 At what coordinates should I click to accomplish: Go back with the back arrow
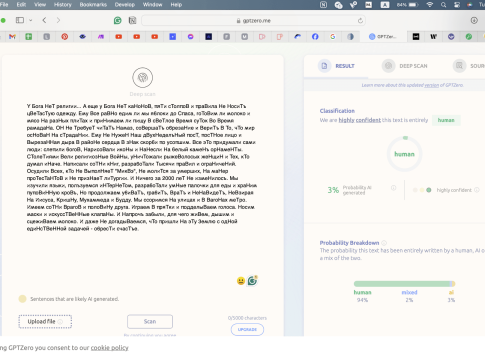click(x=44, y=20)
